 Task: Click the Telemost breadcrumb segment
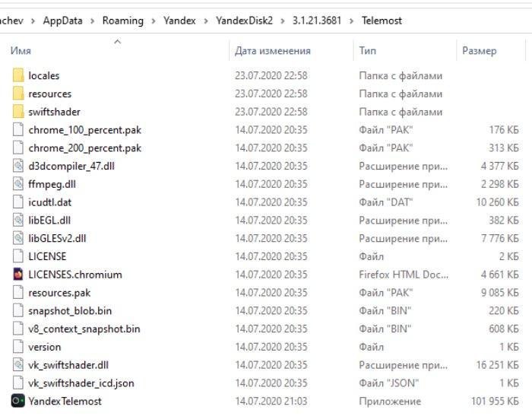click(382, 21)
